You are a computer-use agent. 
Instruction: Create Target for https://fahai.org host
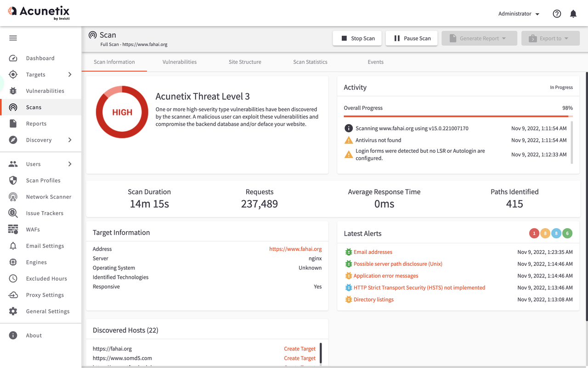click(x=300, y=349)
